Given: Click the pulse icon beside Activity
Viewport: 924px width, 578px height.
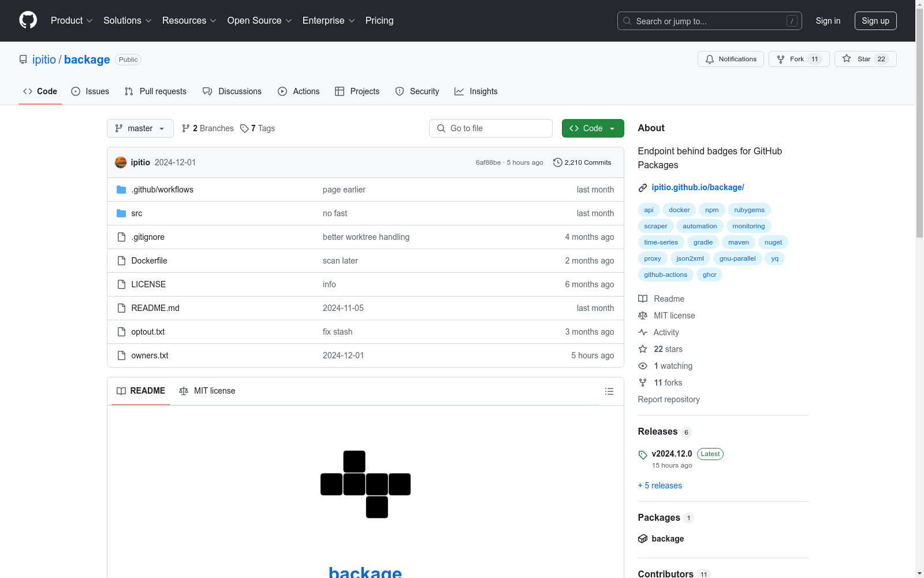Looking at the screenshot, I should (643, 332).
